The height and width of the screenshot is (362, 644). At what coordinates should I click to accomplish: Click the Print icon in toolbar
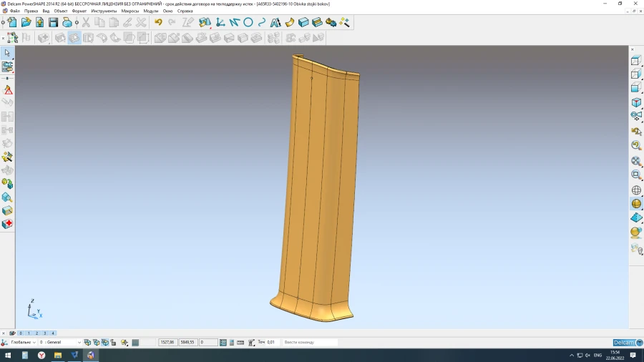coord(67,22)
